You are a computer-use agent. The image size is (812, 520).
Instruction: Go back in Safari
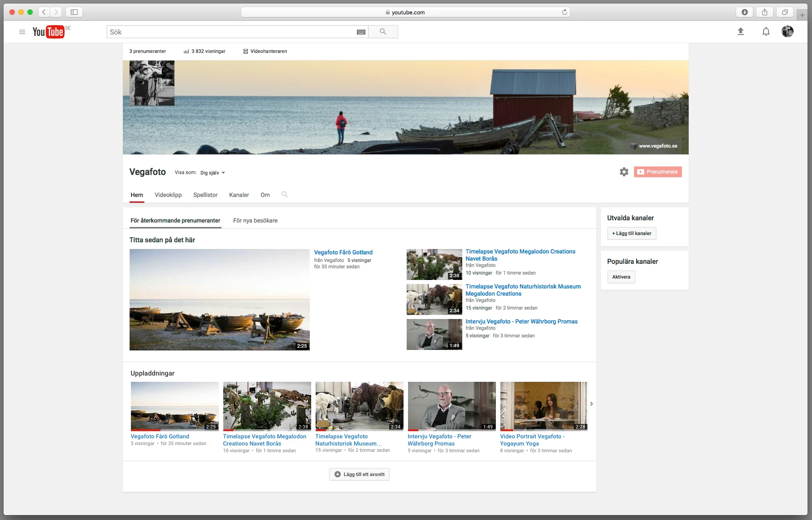coord(44,12)
